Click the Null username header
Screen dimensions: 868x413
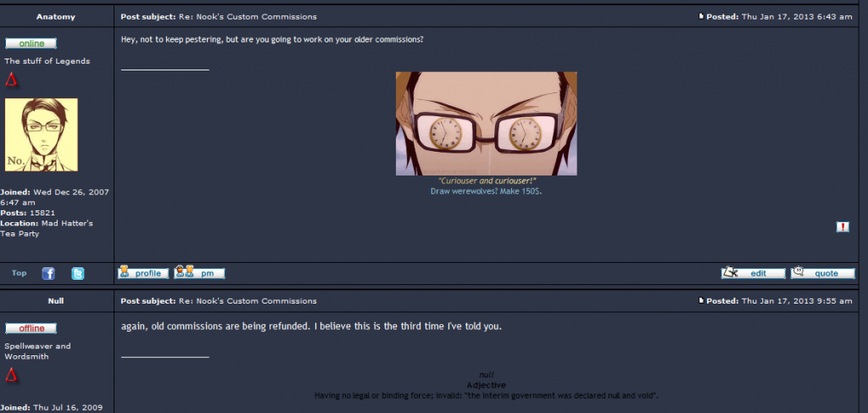56,300
